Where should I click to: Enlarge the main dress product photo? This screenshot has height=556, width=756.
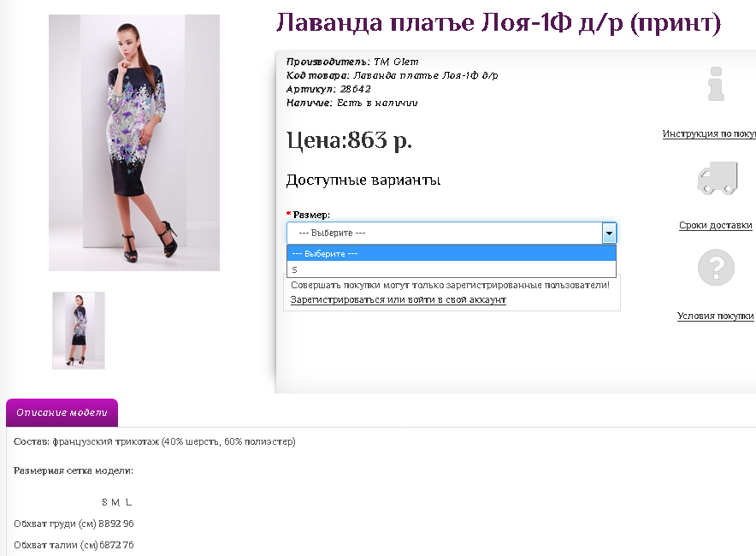[x=134, y=143]
